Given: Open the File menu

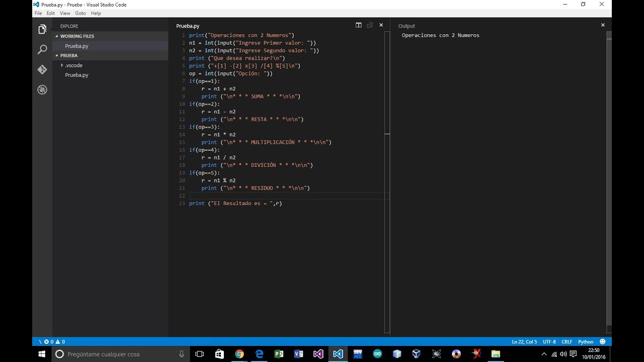Looking at the screenshot, I should (38, 13).
